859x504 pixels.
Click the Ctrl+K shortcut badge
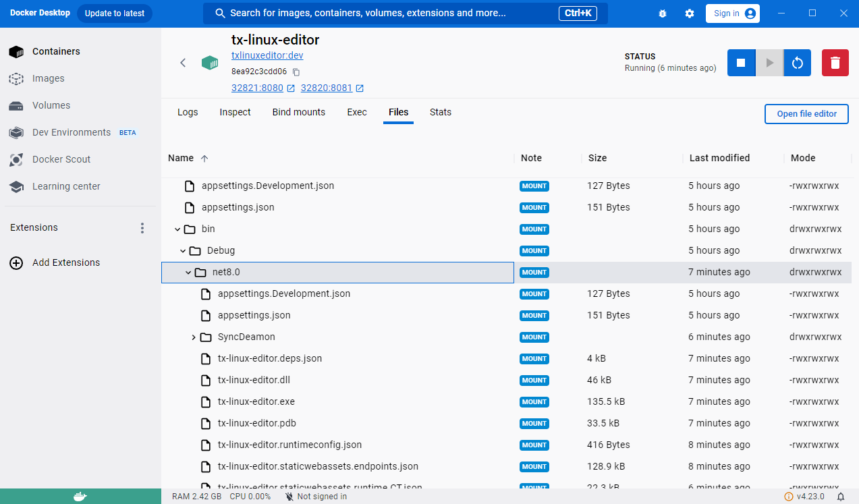578,13
